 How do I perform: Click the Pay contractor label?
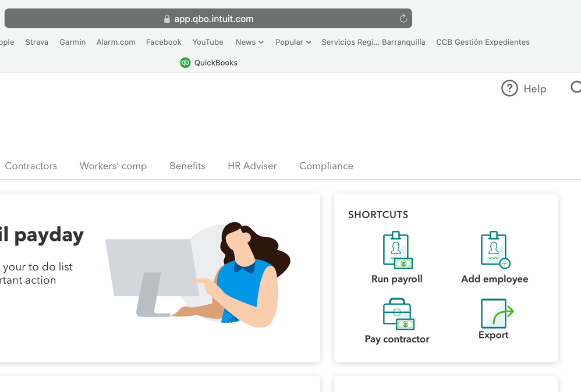(x=397, y=339)
